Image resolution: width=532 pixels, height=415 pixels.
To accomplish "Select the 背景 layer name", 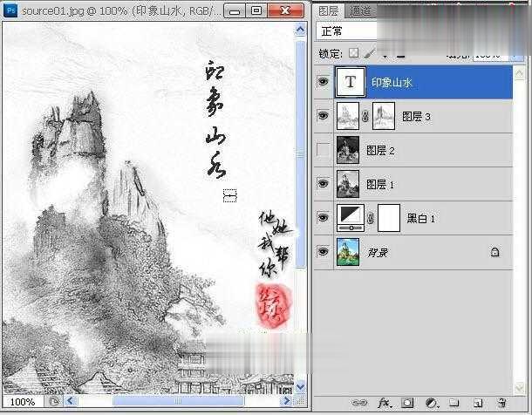I will coord(378,252).
